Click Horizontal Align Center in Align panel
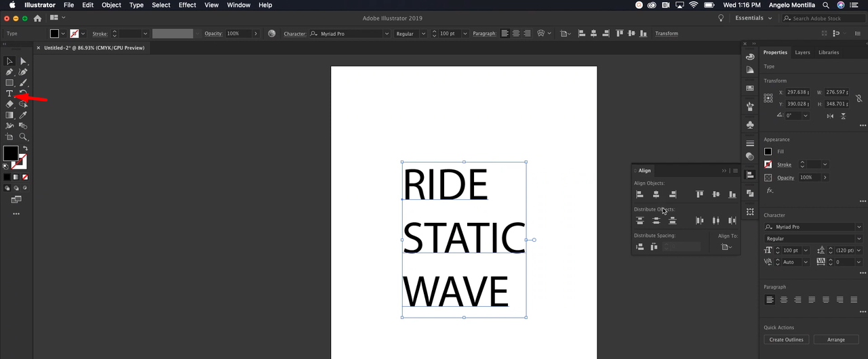 click(x=656, y=194)
